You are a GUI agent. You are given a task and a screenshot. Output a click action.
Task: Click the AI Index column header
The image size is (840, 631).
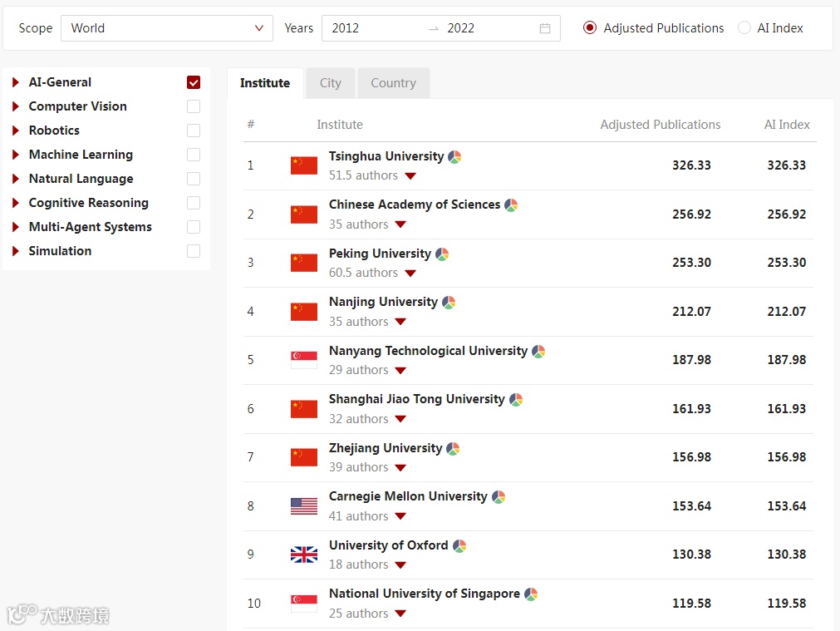787,125
